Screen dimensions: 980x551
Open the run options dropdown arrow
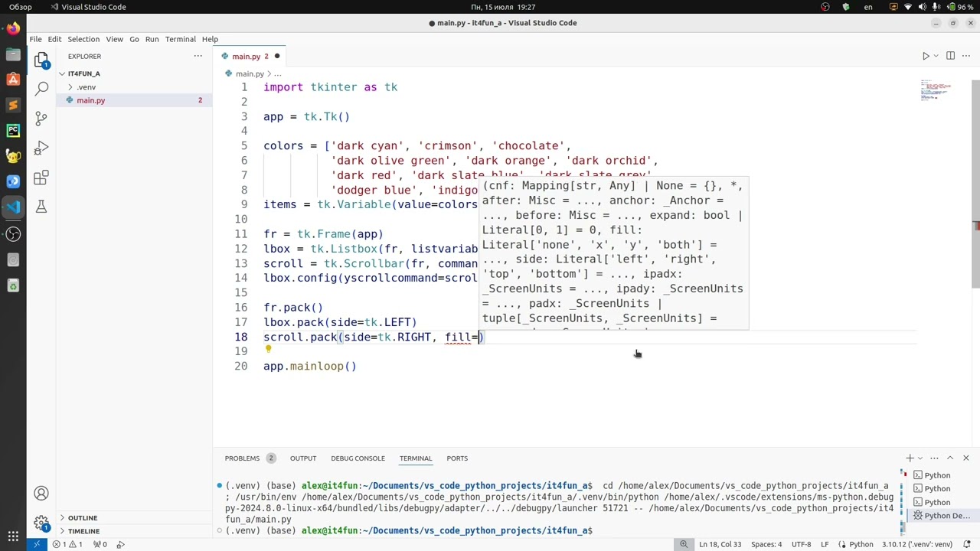coord(936,56)
